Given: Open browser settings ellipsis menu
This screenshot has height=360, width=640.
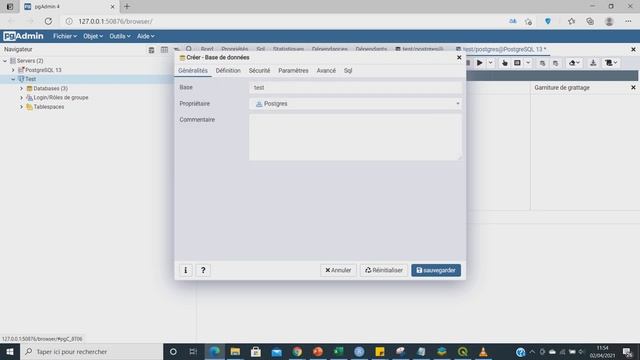Looking at the screenshot, I should click(628, 21).
